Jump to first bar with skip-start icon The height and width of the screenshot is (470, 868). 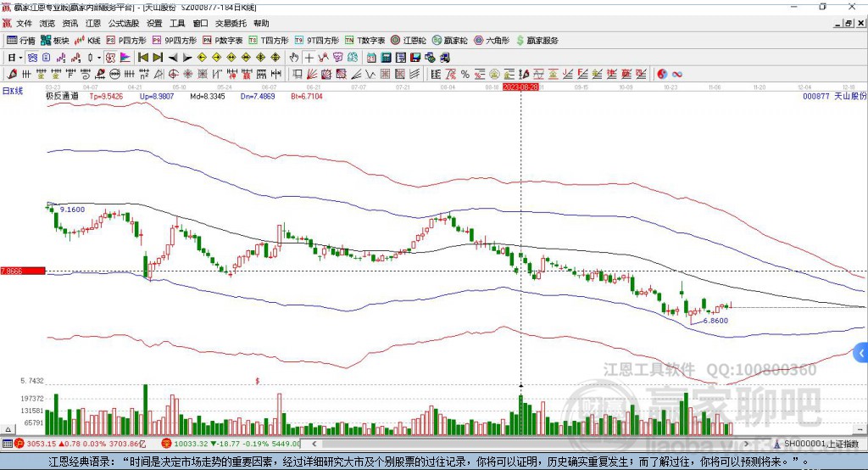pyautogui.click(x=142, y=58)
